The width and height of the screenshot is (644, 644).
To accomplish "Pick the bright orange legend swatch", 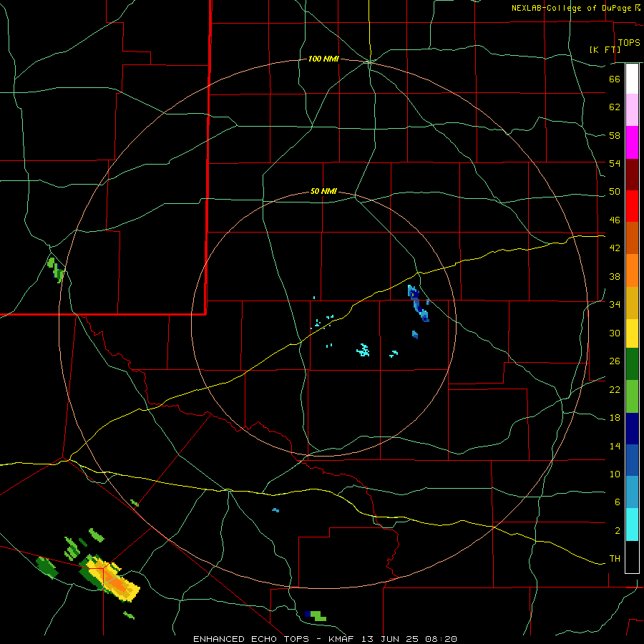I will (632, 270).
